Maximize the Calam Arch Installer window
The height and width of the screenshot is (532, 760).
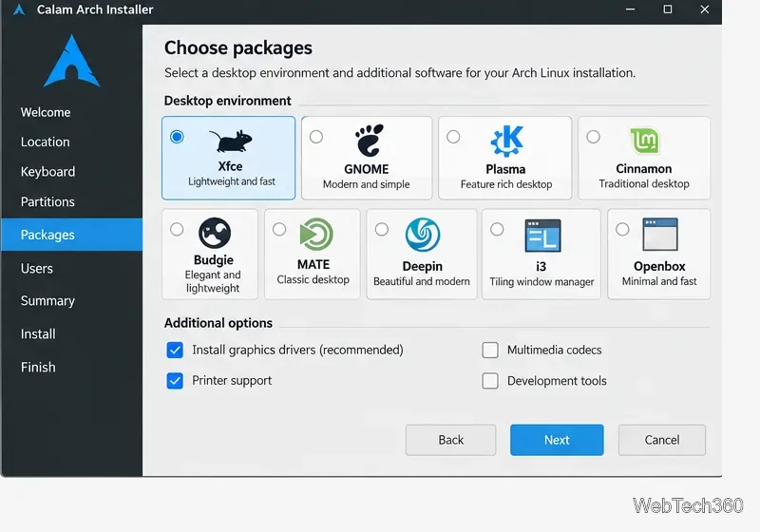668,9
